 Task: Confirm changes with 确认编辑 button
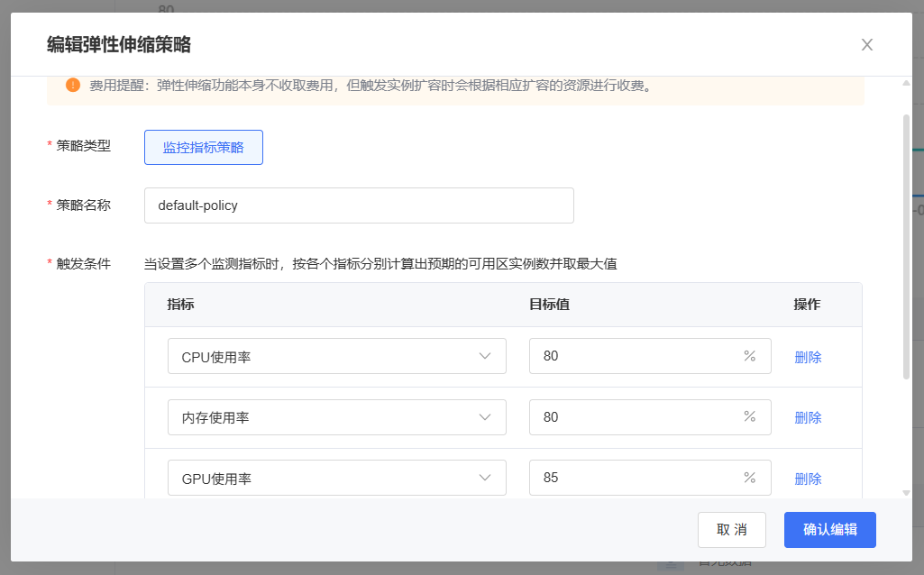tap(829, 530)
